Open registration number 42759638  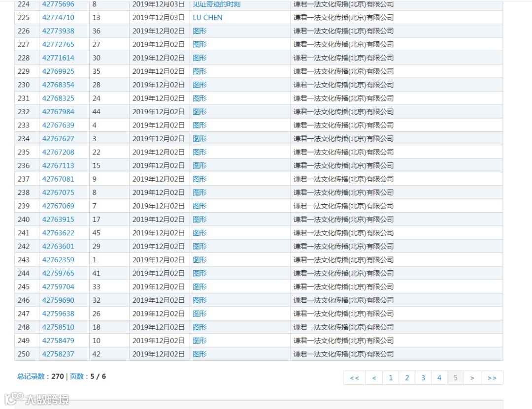pos(58,314)
